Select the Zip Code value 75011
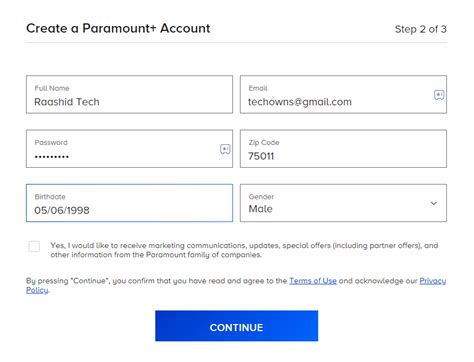The height and width of the screenshot is (362, 474). (261, 156)
